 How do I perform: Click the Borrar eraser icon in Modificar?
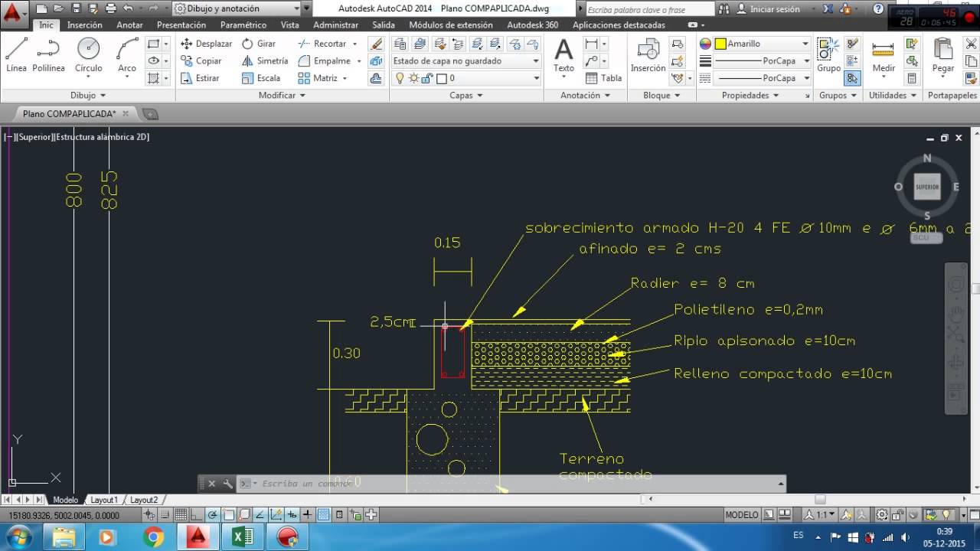tap(376, 44)
